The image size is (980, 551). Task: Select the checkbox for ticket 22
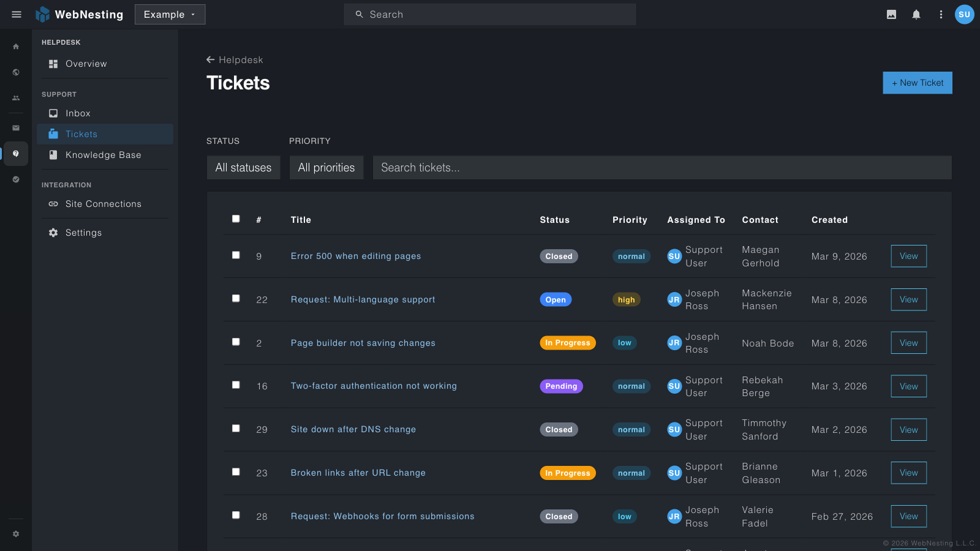[236, 298]
